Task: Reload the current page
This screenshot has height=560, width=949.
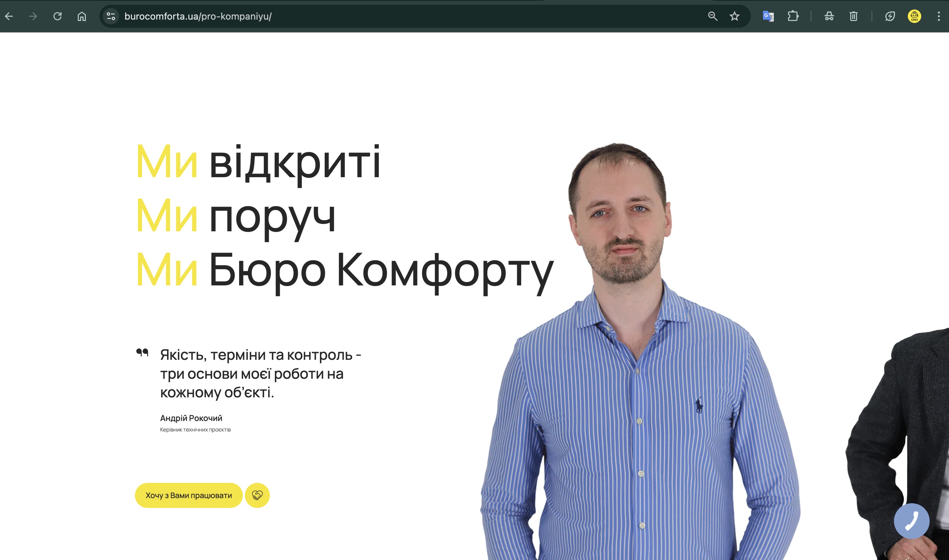Action: [57, 16]
